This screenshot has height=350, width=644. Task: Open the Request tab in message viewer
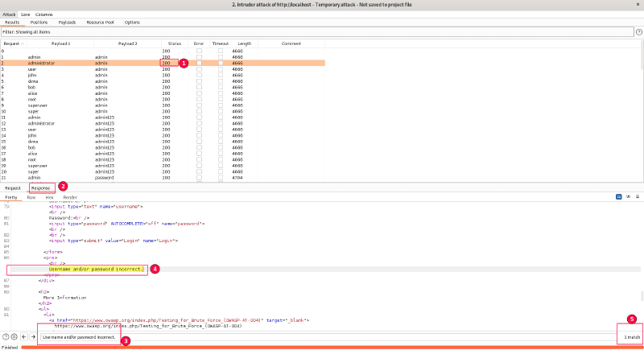click(x=13, y=187)
